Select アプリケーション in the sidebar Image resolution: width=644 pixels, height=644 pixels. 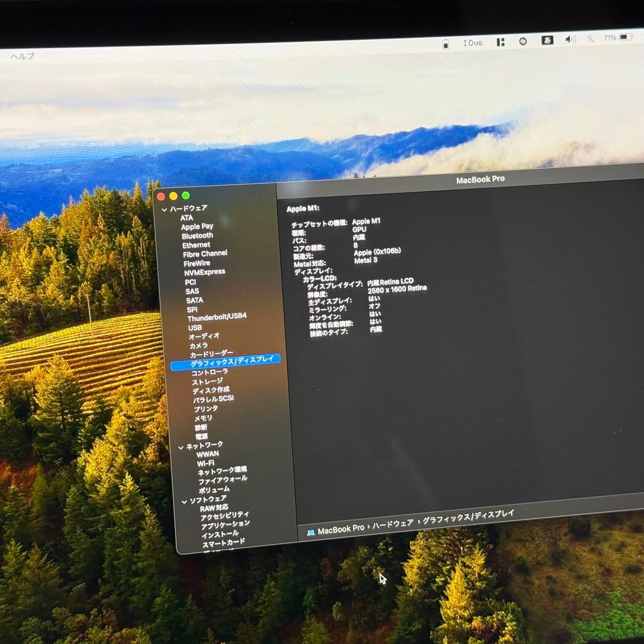coord(225,525)
